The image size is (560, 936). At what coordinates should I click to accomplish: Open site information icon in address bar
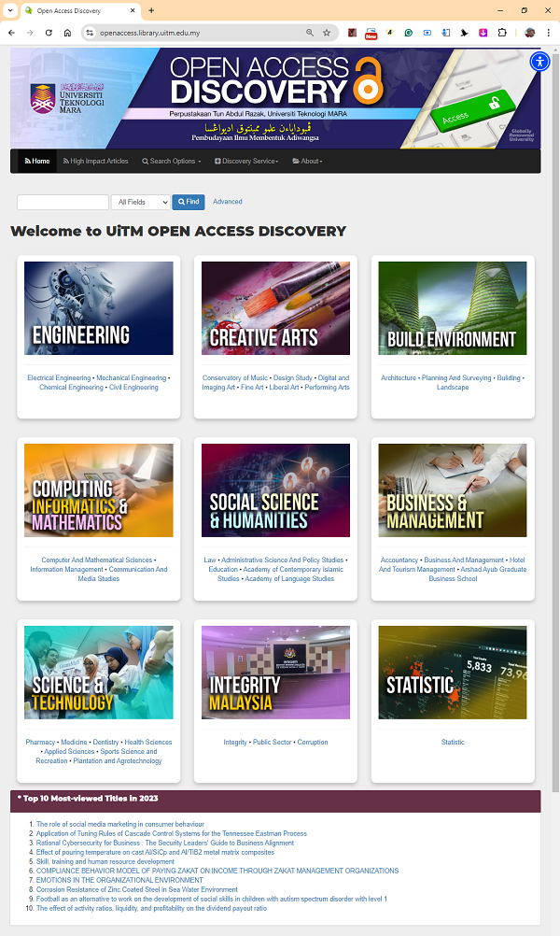[x=90, y=33]
